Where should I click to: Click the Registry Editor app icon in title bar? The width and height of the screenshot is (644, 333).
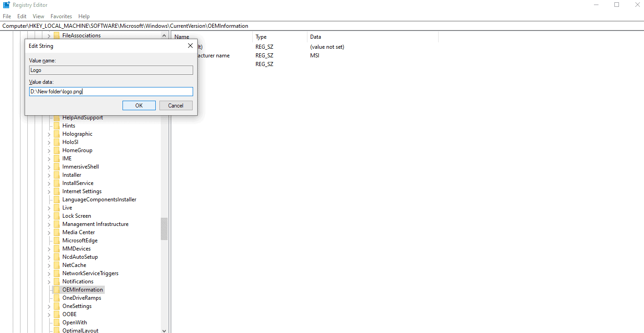pyautogui.click(x=6, y=5)
